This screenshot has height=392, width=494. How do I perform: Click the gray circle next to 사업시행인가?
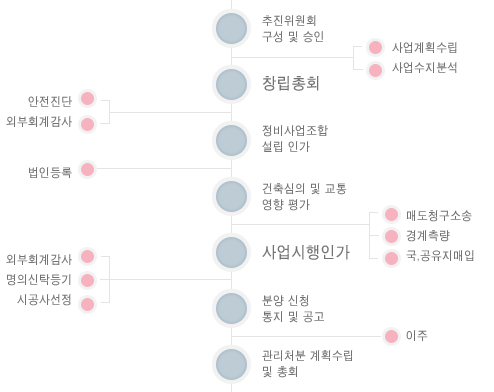(x=231, y=253)
